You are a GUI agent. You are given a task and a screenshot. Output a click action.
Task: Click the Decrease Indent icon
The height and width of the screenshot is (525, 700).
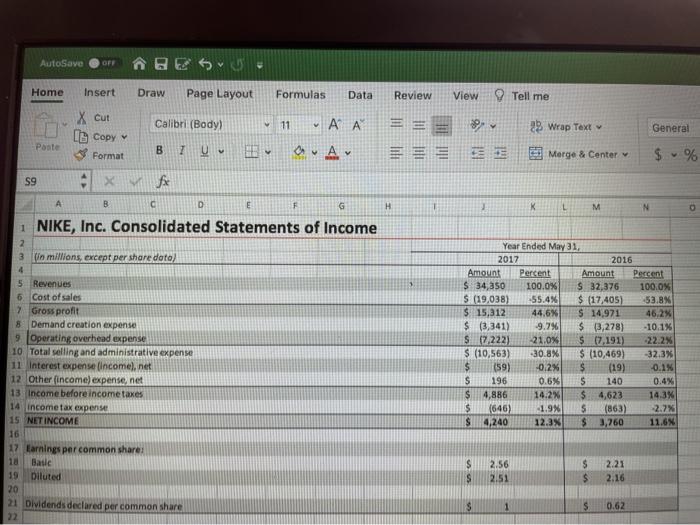(478, 154)
